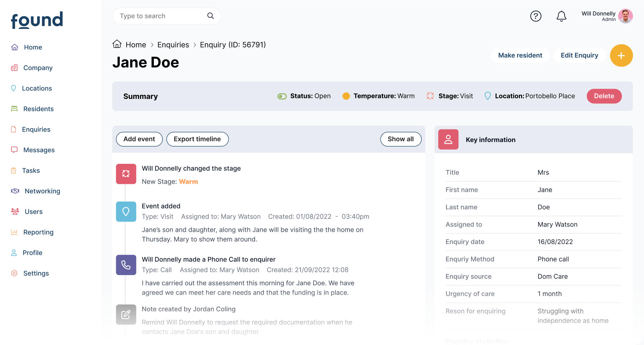The width and height of the screenshot is (644, 345).
Task: Open the Show all filter
Action: click(401, 139)
